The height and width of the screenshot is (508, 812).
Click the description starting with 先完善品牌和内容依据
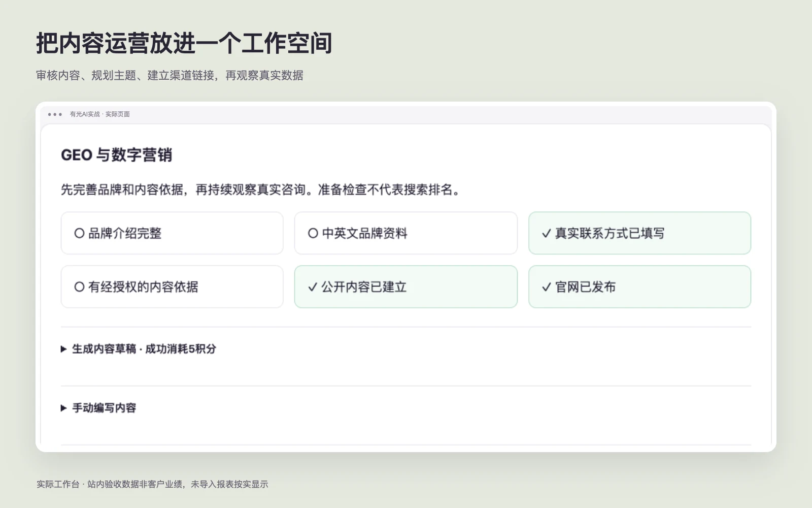click(261, 189)
